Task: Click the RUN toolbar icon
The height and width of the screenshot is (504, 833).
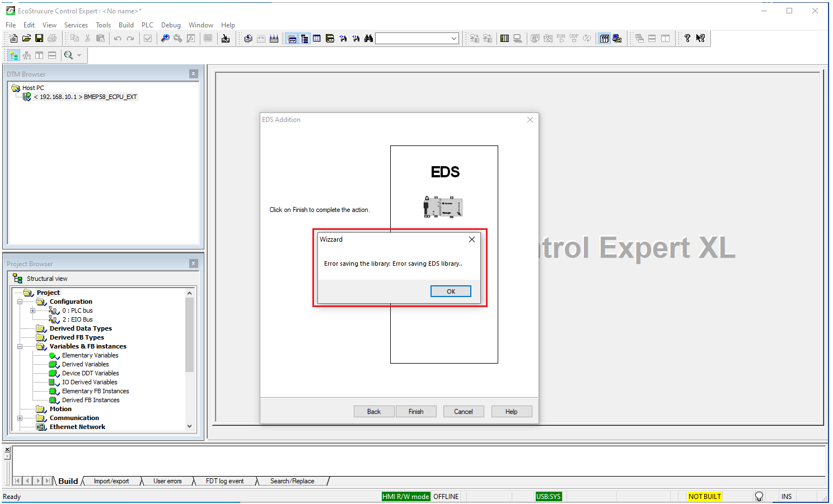Action: (561, 39)
